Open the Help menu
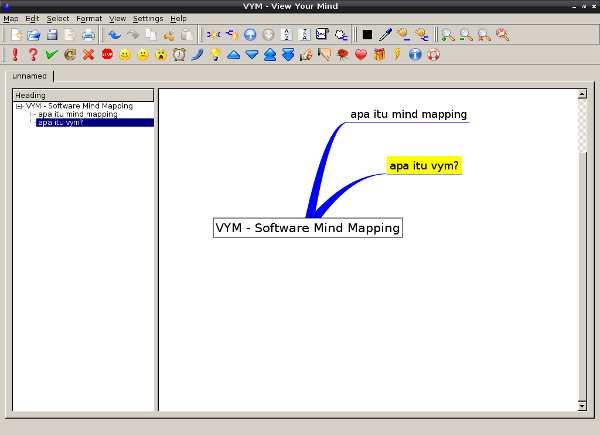 [178, 18]
